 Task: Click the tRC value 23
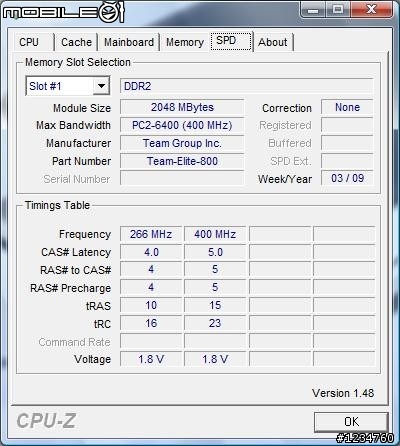(x=215, y=323)
